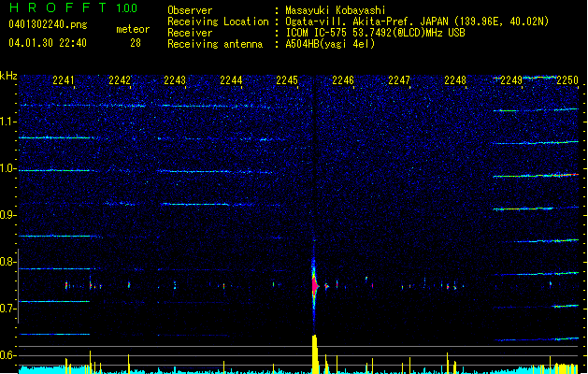Viewport: 588px width, 374px height.
Task: Click the 0.7 kHz frequency label
Action: pos(8,309)
